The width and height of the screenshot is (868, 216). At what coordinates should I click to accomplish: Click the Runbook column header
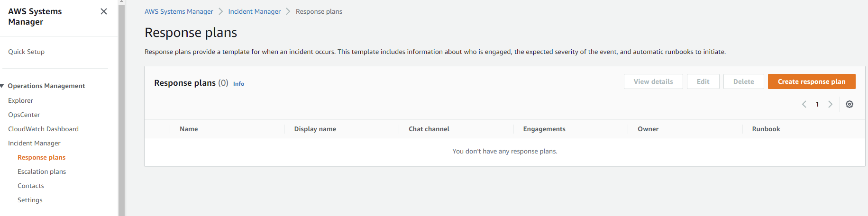click(766, 129)
